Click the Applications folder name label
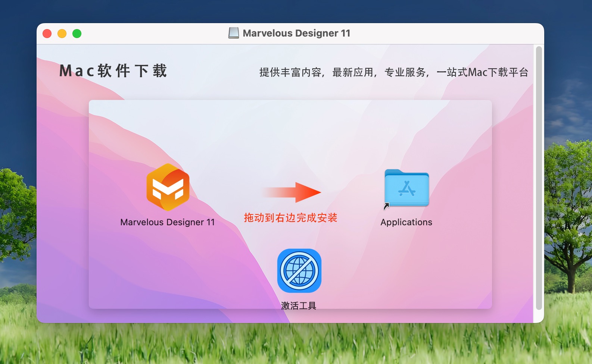Image resolution: width=592 pixels, height=364 pixels. tap(406, 222)
